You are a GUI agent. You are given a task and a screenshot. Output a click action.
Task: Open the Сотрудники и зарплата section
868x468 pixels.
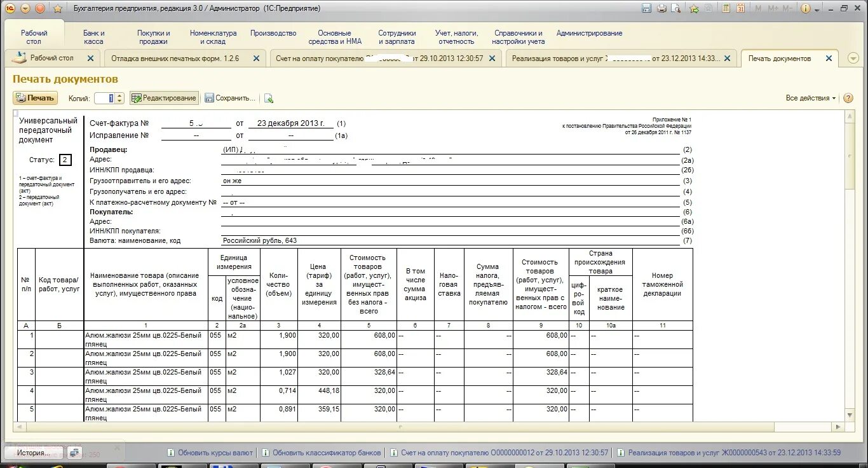(x=397, y=37)
